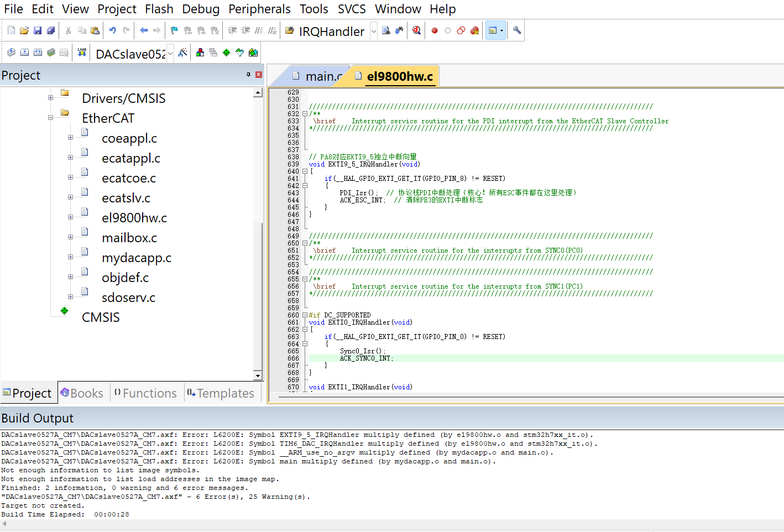Kill all breakpoints
784x532 pixels.
(x=474, y=31)
